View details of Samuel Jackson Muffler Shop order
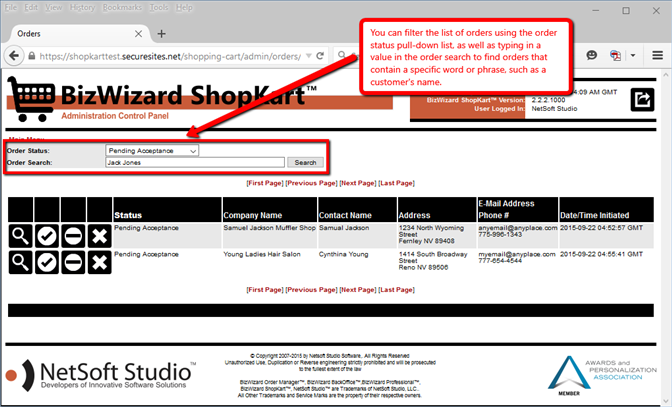The image size is (672, 407). (21, 236)
